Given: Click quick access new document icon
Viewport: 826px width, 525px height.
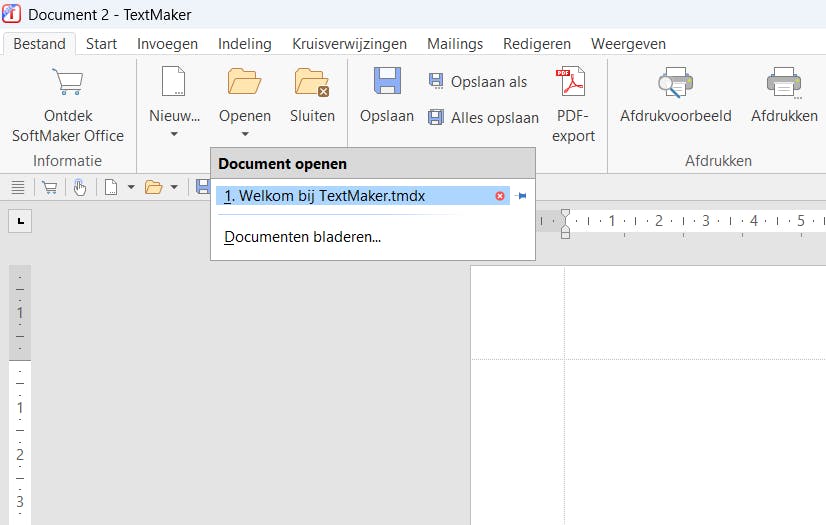Looking at the screenshot, I should click(x=111, y=187).
